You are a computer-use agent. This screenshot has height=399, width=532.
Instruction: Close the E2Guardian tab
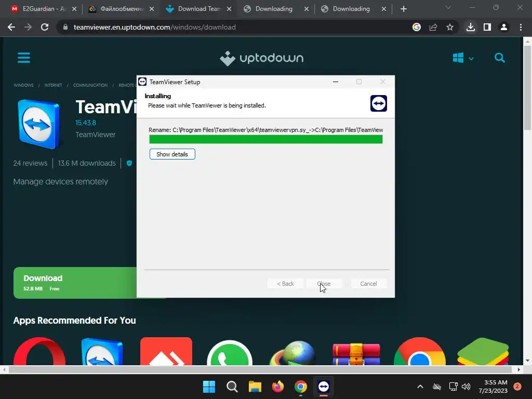pos(74,9)
